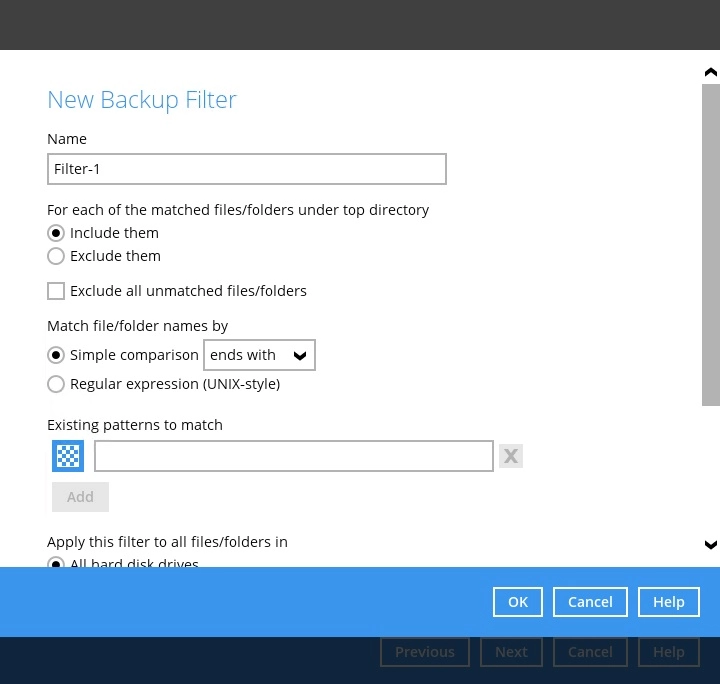Open Help from the blue dialog bar

click(668, 602)
